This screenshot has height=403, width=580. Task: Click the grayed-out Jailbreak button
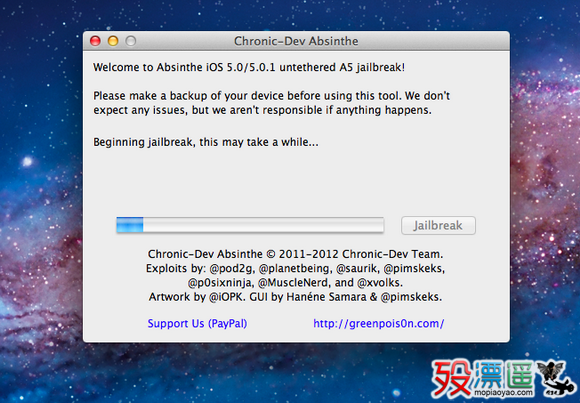tap(438, 225)
